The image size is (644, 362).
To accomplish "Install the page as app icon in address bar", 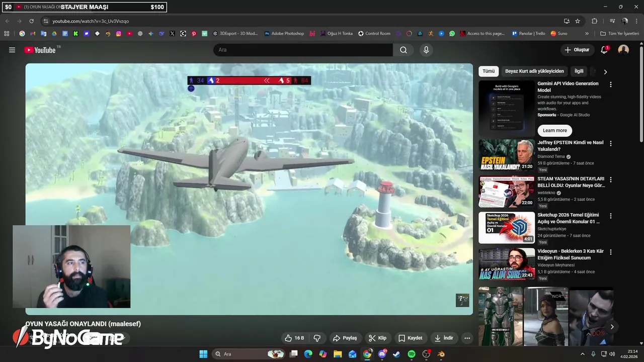I will pyautogui.click(x=567, y=21).
